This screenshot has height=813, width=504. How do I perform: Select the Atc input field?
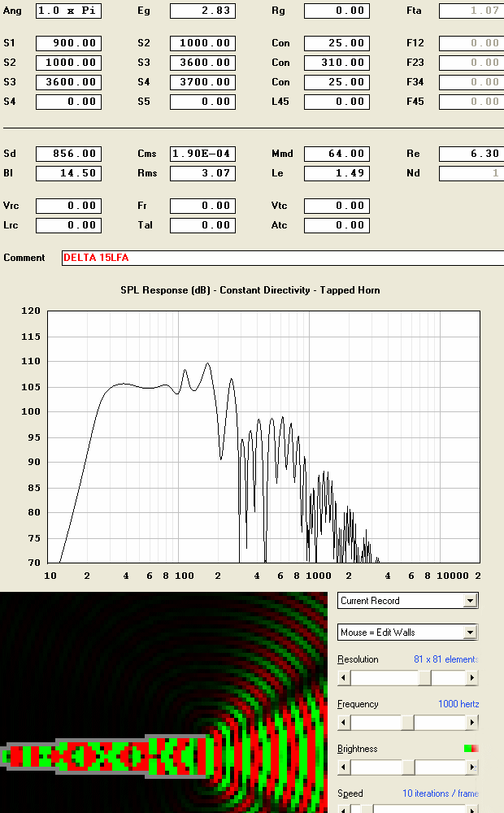(x=337, y=225)
